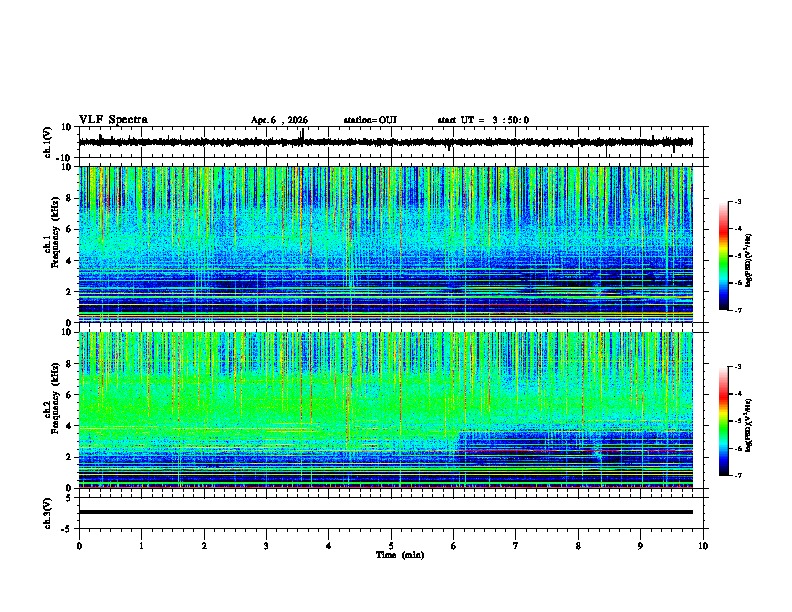Click the "Time (min)" axis label

(400, 555)
